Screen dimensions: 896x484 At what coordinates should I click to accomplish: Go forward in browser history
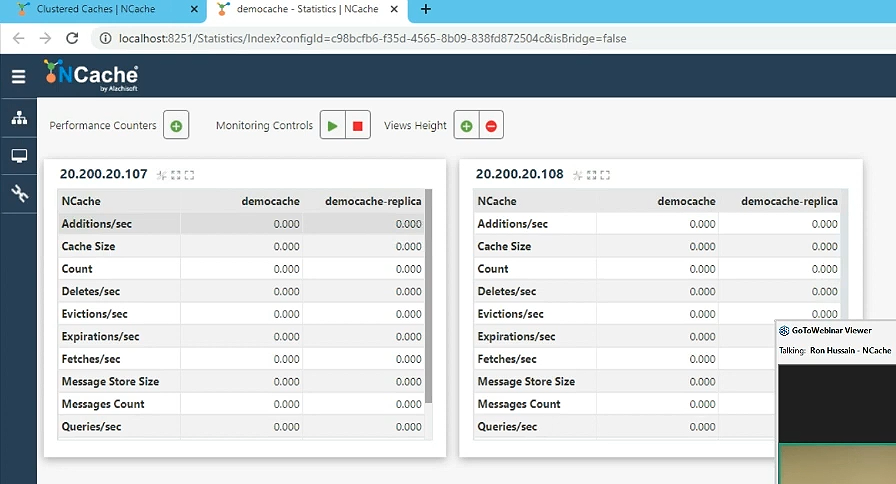point(45,38)
